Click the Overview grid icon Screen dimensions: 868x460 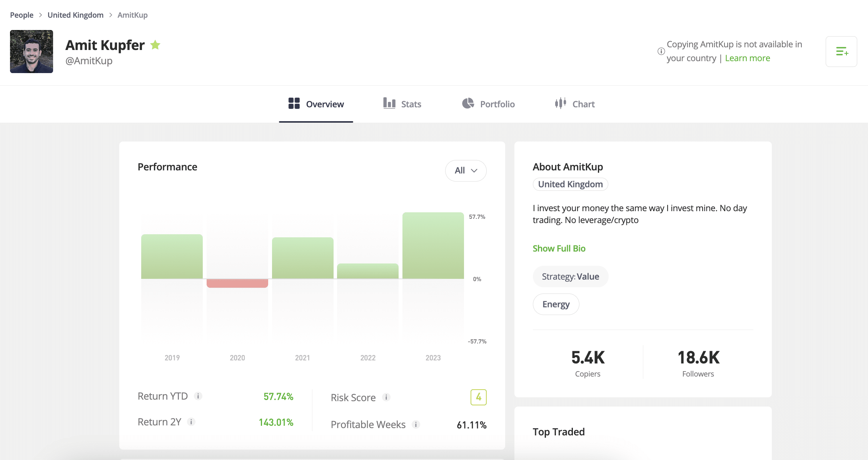[294, 103]
